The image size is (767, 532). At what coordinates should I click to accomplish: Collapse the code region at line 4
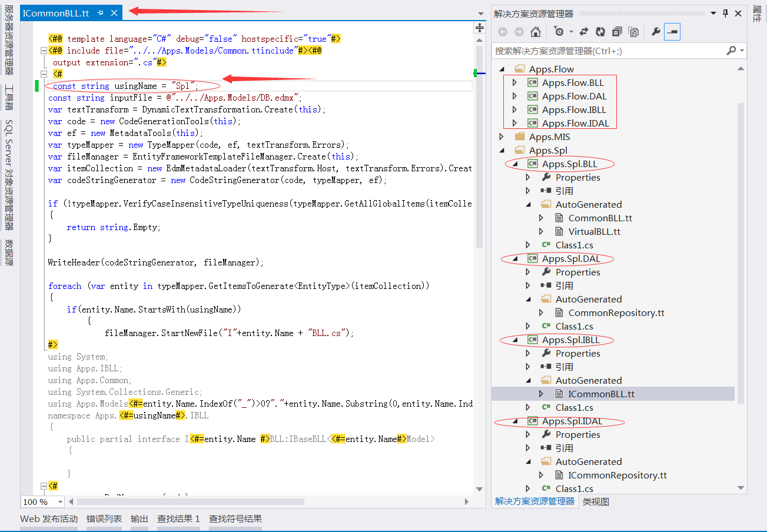tap(44, 74)
